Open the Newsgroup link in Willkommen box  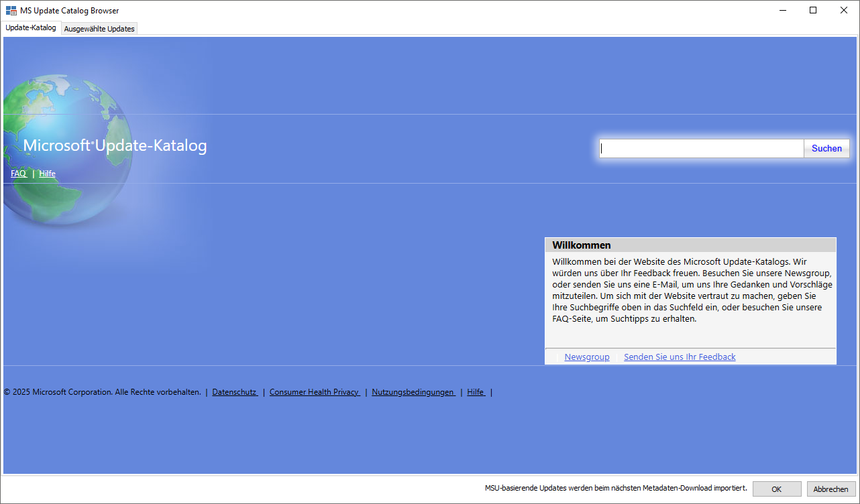[587, 357]
